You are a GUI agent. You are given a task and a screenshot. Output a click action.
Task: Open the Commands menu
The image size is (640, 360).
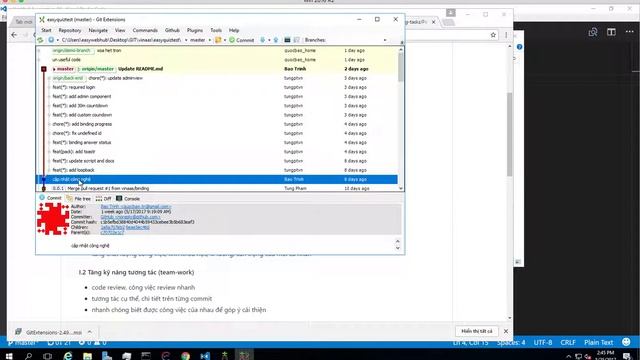tap(145, 30)
